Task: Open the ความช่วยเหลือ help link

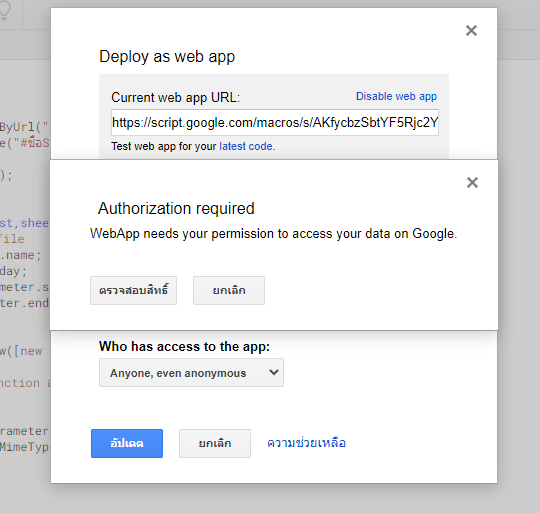Action: pyautogui.click(x=306, y=443)
